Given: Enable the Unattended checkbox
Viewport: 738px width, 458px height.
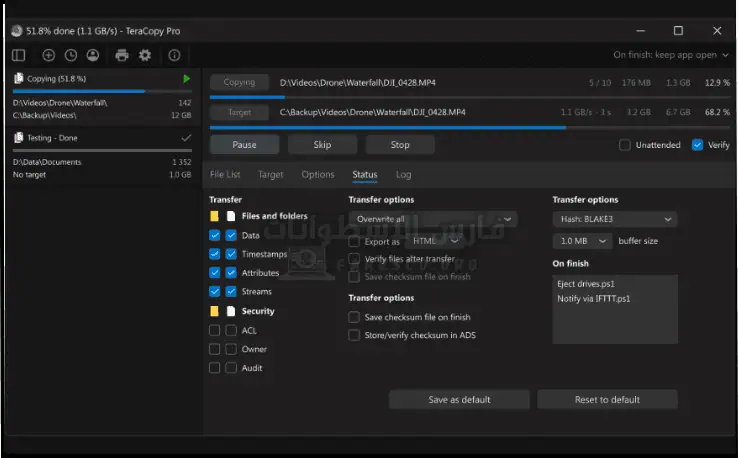Looking at the screenshot, I should coord(625,145).
